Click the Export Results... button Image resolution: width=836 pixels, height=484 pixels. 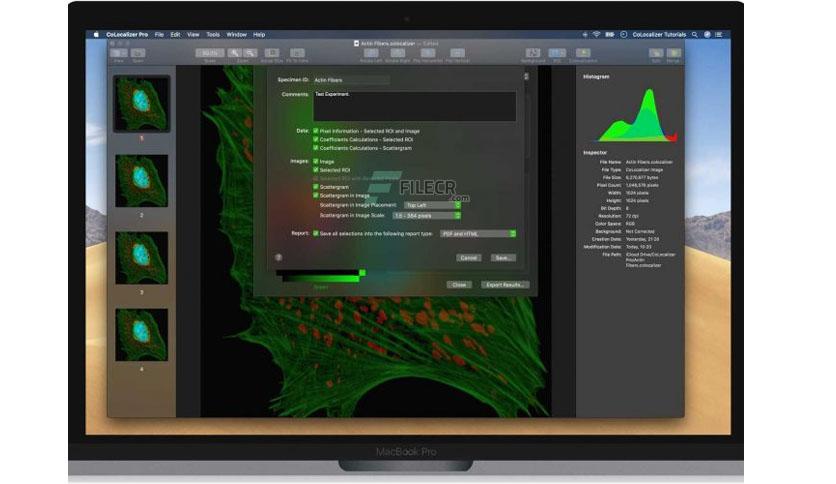(504, 285)
